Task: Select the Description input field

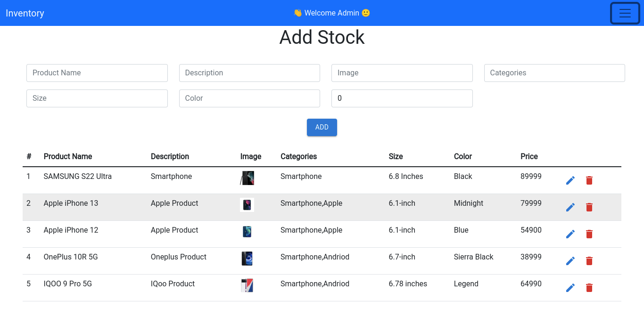Action: (249, 73)
